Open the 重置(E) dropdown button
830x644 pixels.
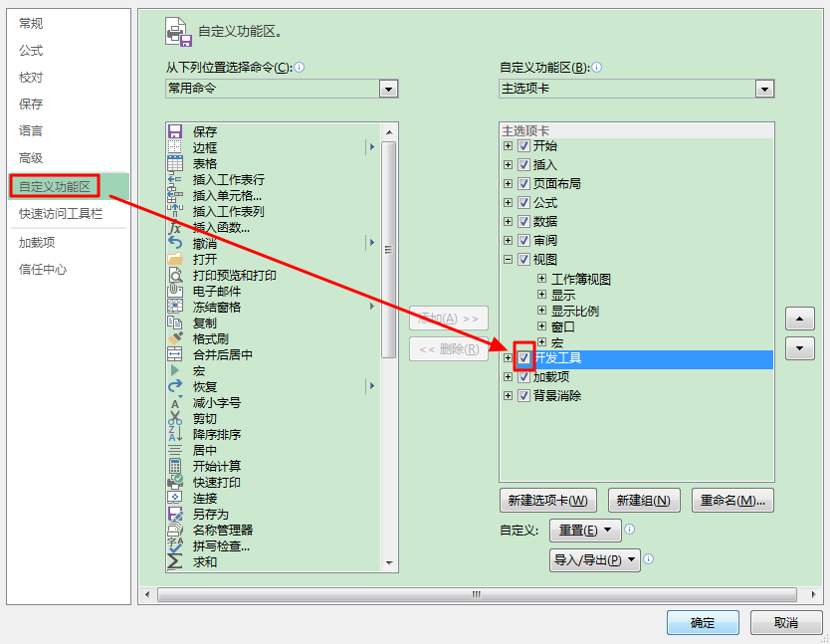585,531
